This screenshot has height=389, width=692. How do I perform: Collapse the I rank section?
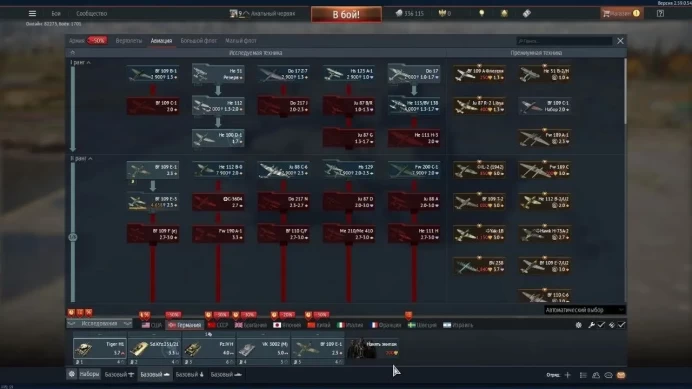(x=80, y=63)
